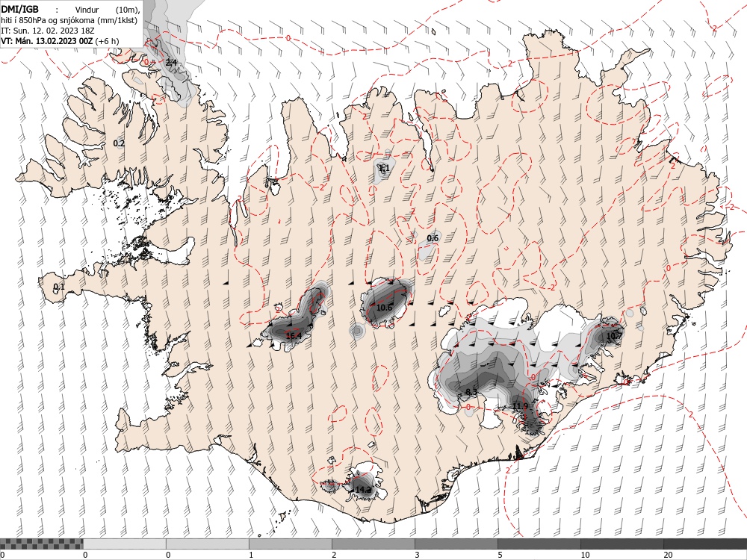
Task: Click the DMI/IGB model title
Action: (19, 10)
